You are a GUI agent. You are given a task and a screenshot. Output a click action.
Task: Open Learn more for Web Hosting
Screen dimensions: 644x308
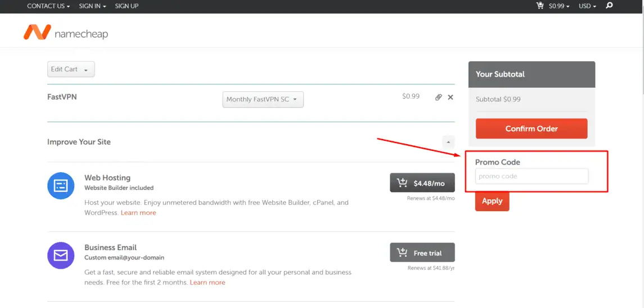click(138, 213)
